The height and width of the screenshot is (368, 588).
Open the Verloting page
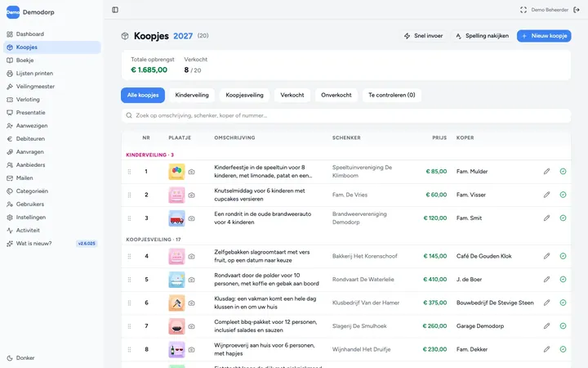[52, 100]
